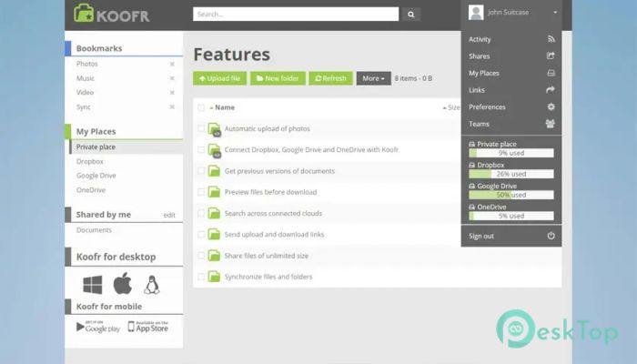Click folder icon for Share files of unlimited size
The height and width of the screenshot is (364, 637).
pyautogui.click(x=214, y=256)
